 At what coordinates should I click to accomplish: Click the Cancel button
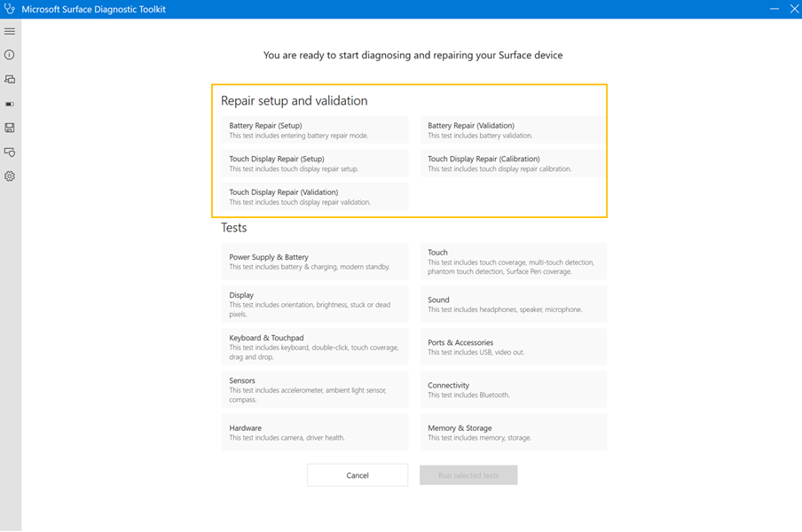point(357,474)
